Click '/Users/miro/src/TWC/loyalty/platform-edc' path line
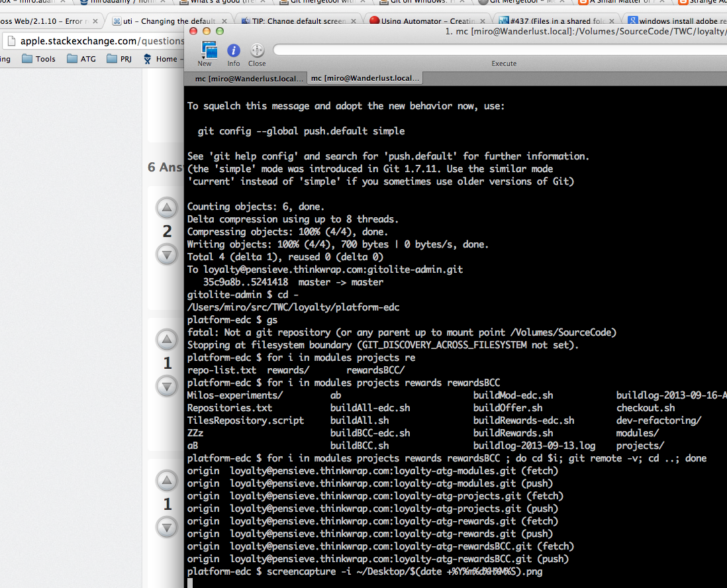Viewport: 727px width, 588px height. click(293, 307)
